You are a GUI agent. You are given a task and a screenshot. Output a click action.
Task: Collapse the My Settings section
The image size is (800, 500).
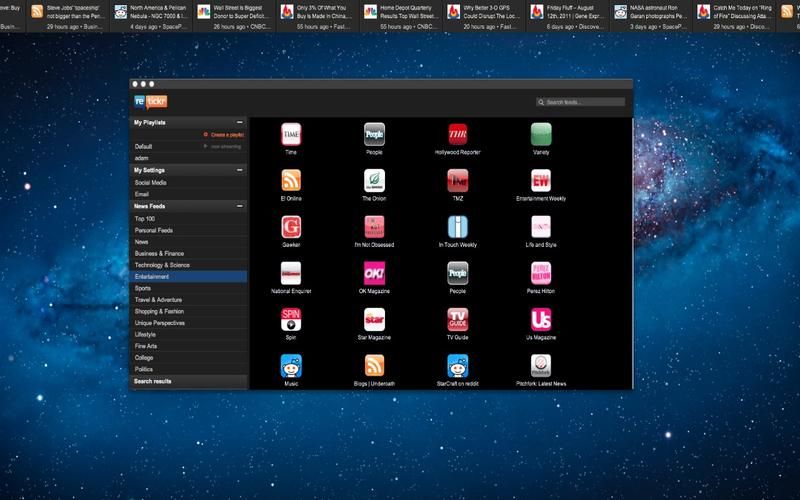pos(240,170)
